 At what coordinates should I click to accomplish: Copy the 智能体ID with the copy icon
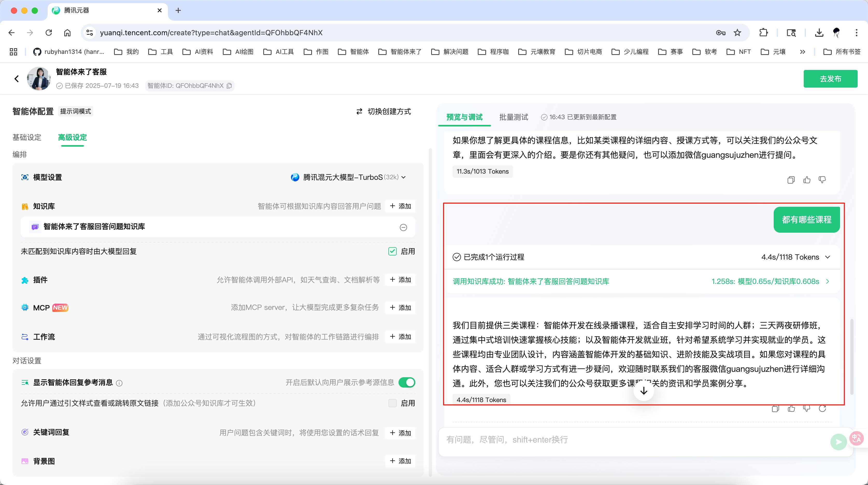tap(229, 85)
